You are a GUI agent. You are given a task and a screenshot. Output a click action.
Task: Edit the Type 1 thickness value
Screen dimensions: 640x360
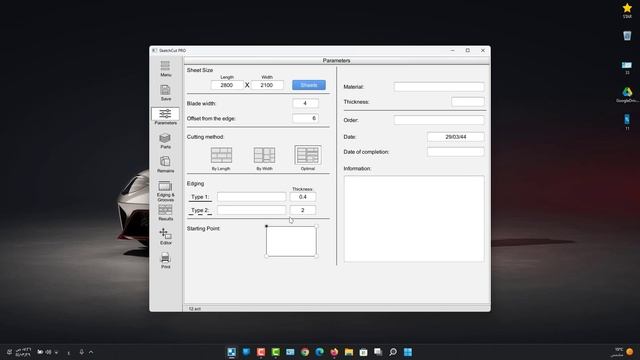(x=302, y=197)
